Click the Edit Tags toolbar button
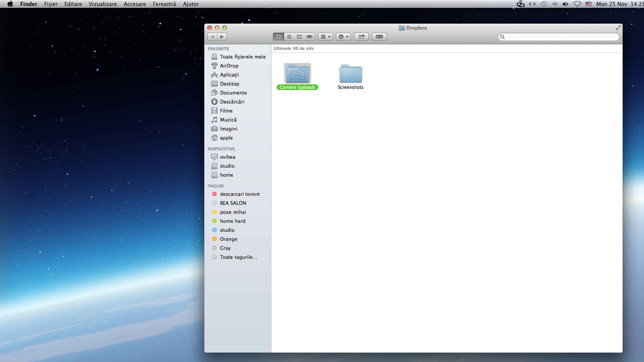The height and width of the screenshot is (362, 644). point(379,37)
